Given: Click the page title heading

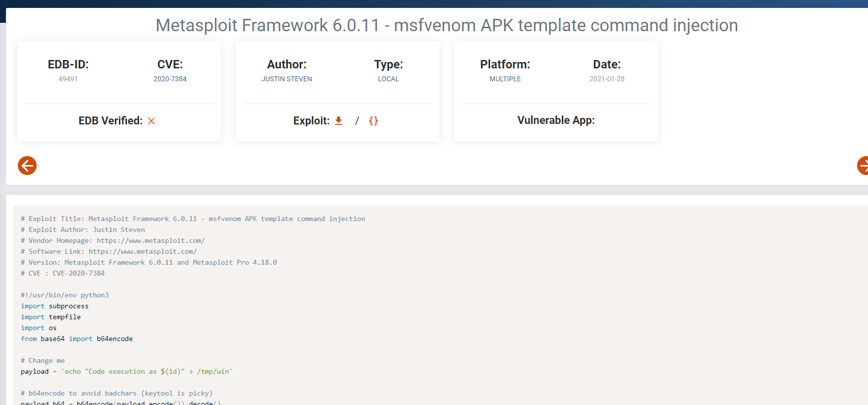Looking at the screenshot, I should [x=447, y=25].
